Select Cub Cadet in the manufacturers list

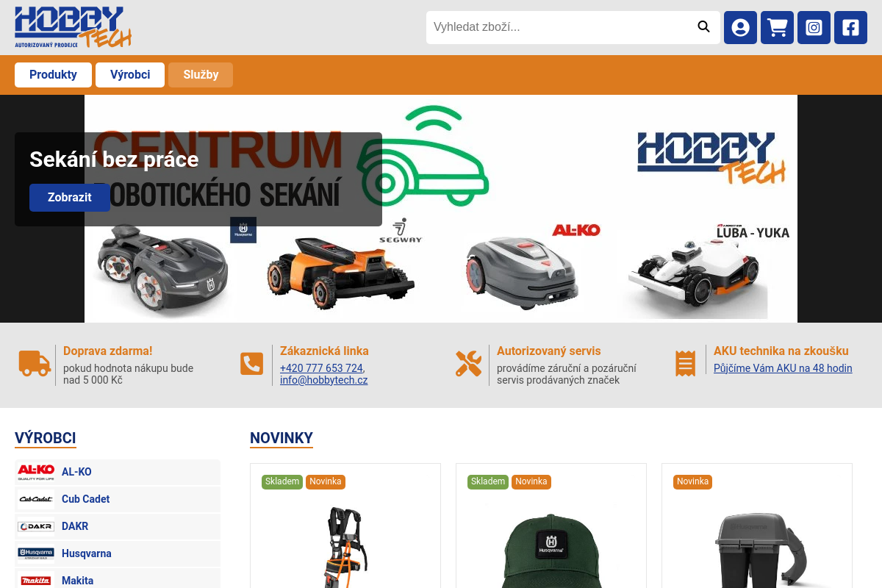click(118, 499)
